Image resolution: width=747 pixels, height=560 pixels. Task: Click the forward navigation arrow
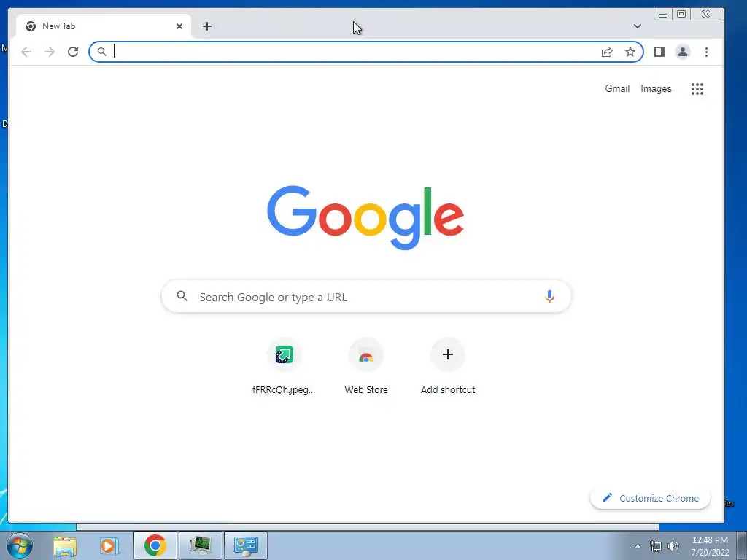coord(50,52)
